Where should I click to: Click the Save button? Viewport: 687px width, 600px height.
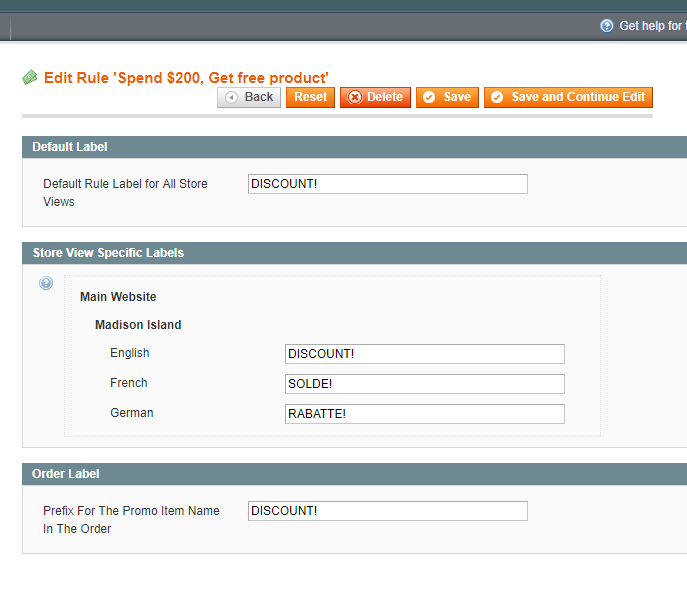pyautogui.click(x=447, y=97)
